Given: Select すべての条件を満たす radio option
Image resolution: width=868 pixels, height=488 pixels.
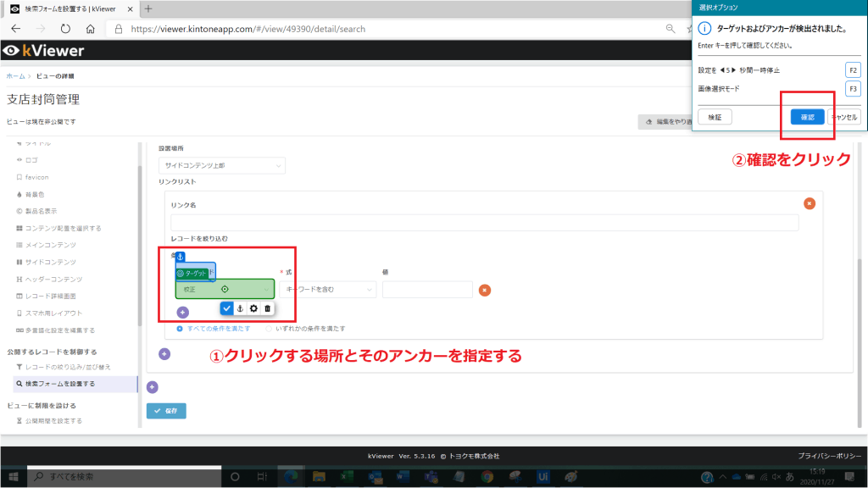Looking at the screenshot, I should click(x=180, y=328).
